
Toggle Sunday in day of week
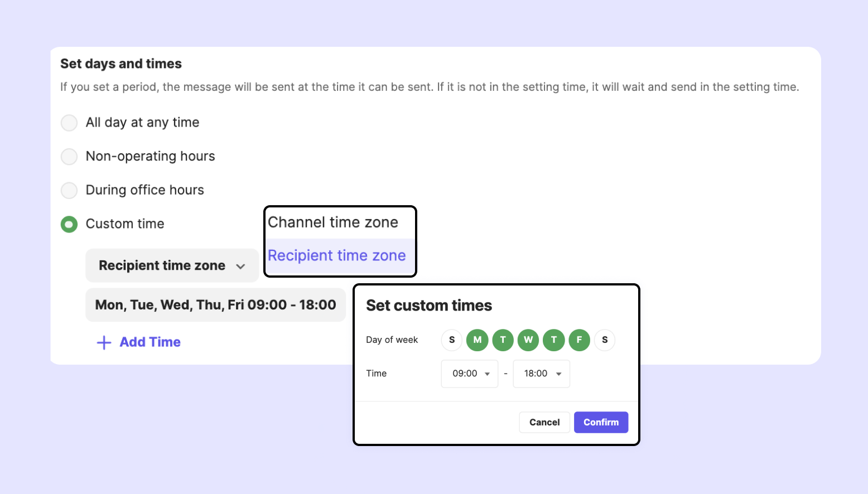(452, 340)
